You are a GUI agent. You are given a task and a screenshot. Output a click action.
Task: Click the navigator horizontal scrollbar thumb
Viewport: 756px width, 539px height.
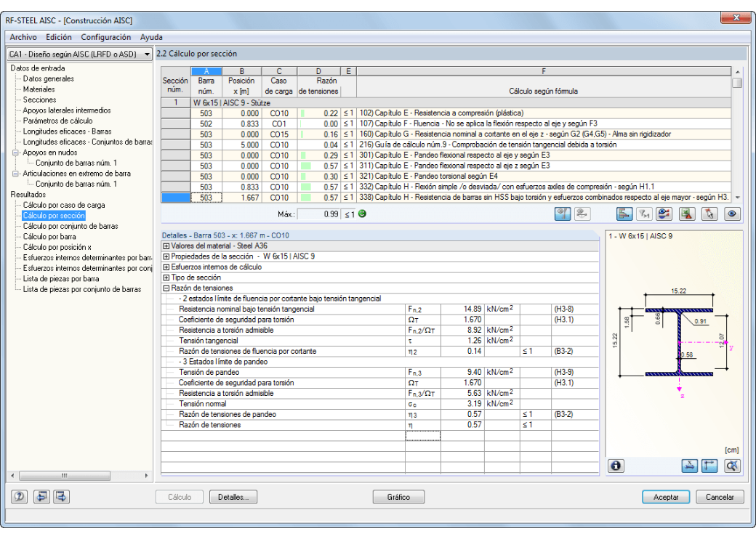(65, 476)
